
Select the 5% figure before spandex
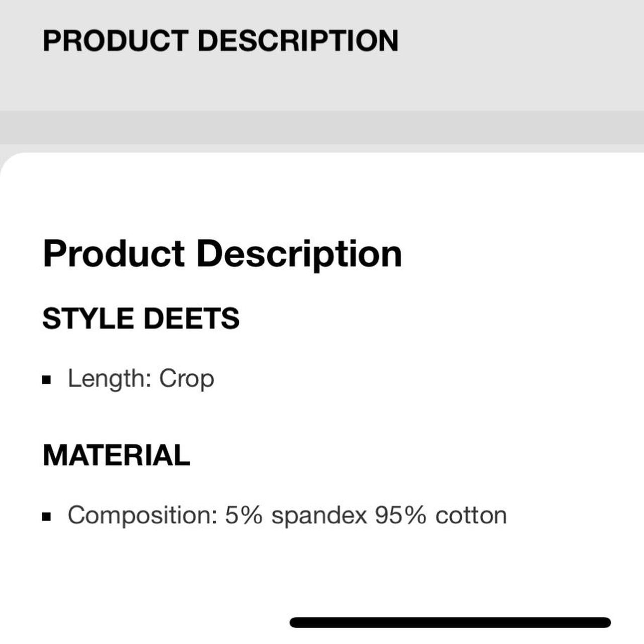click(x=244, y=515)
